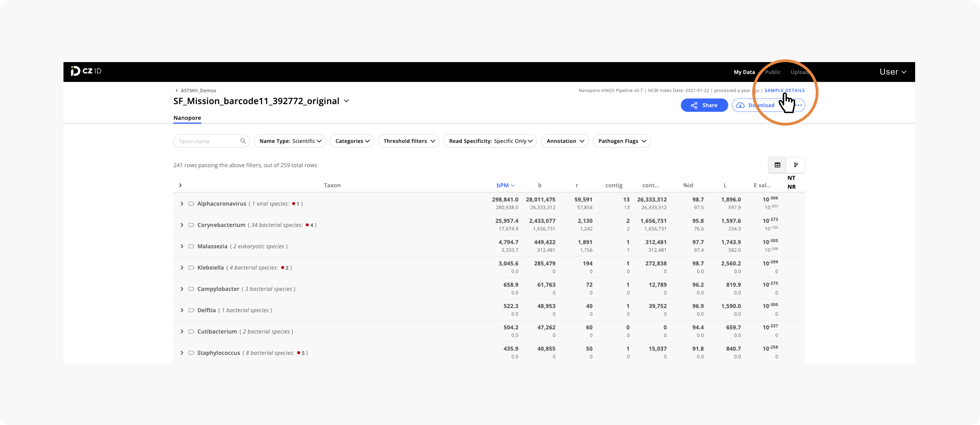
Task: Select the Nanopore tab
Action: pos(187,118)
